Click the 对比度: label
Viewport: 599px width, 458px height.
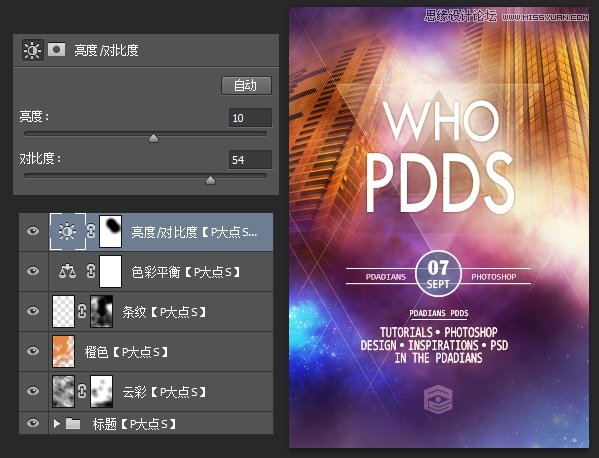coord(40,158)
